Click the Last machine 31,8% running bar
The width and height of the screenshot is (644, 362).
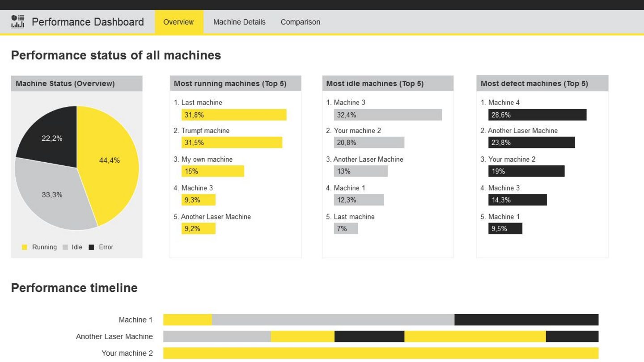233,115
